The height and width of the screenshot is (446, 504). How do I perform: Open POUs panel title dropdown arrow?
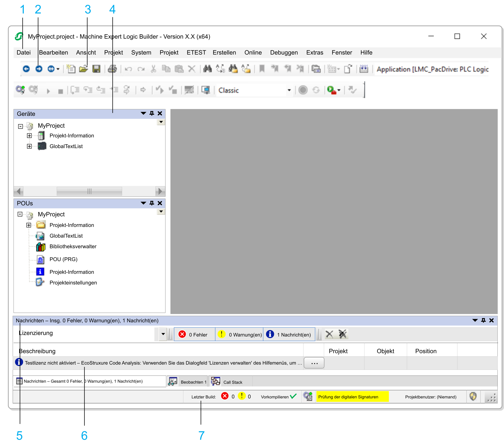click(x=143, y=203)
